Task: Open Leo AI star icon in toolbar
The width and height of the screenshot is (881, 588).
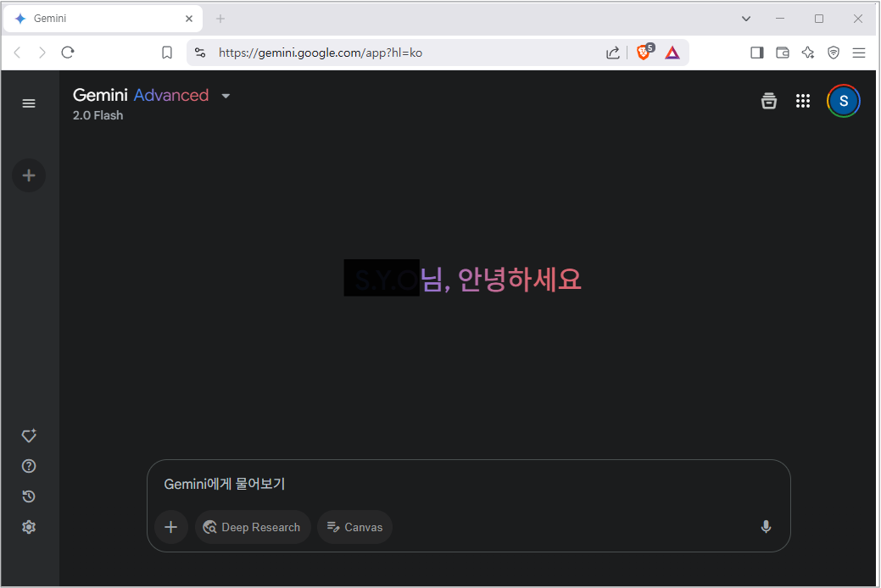Action: tap(808, 53)
